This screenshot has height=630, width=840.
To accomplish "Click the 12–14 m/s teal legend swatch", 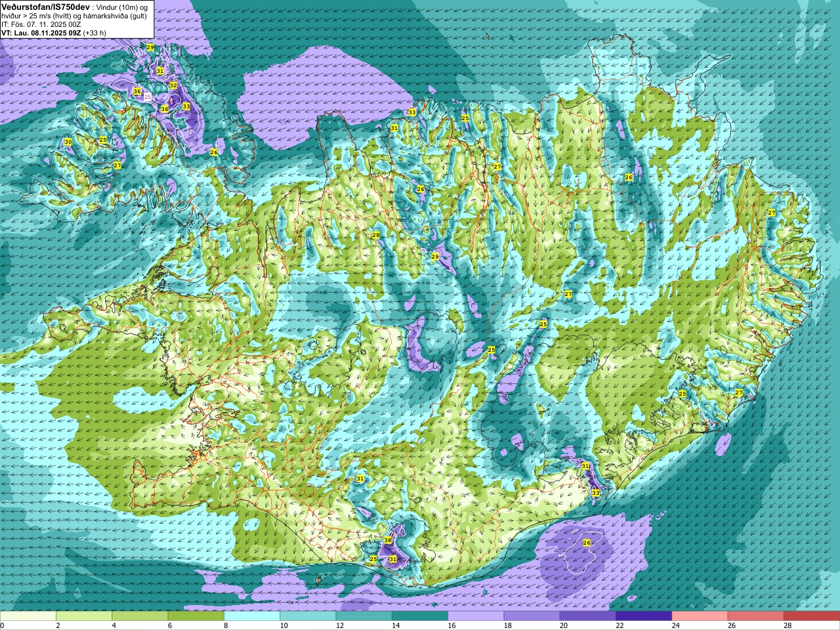I will [364, 616].
